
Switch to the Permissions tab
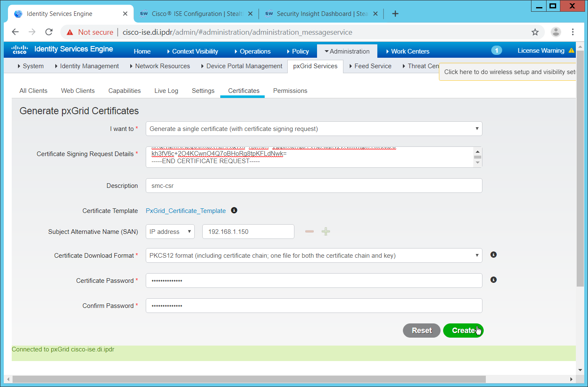point(290,91)
